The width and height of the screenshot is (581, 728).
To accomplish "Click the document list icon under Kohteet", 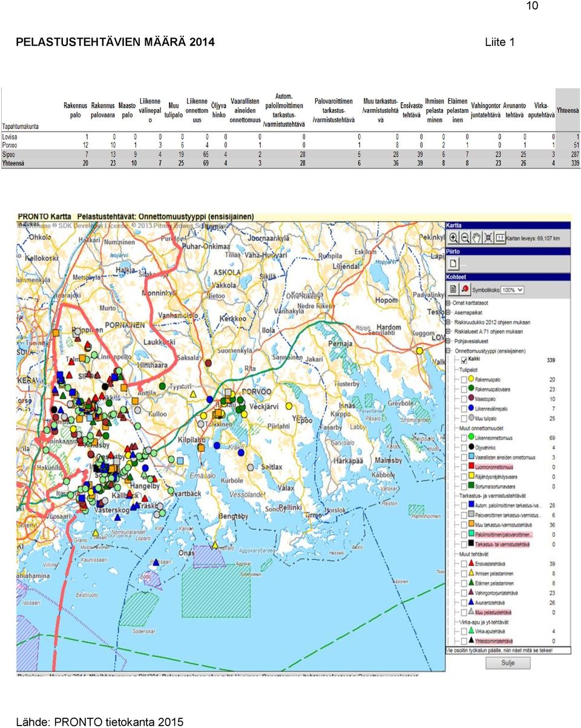I will pyautogui.click(x=453, y=289).
